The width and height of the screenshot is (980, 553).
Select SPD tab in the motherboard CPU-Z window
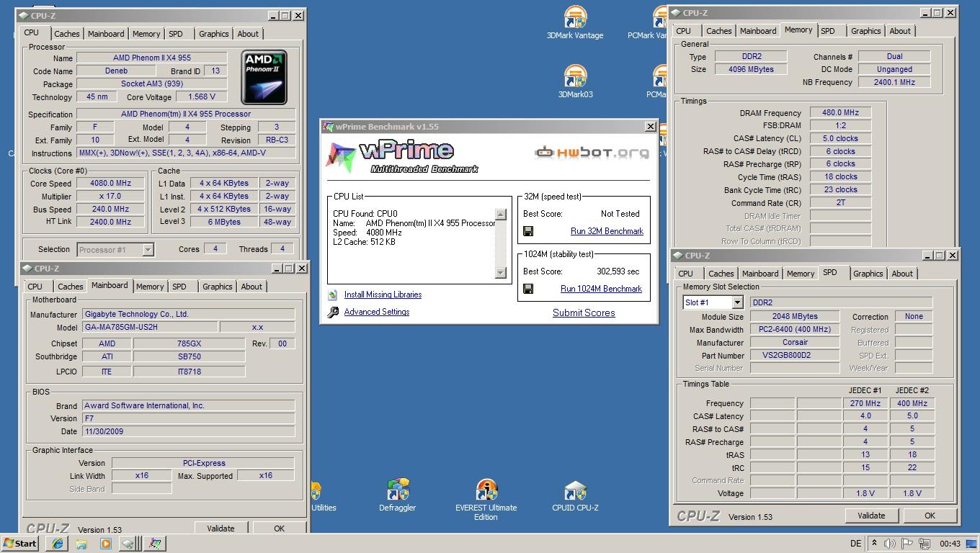click(x=179, y=287)
